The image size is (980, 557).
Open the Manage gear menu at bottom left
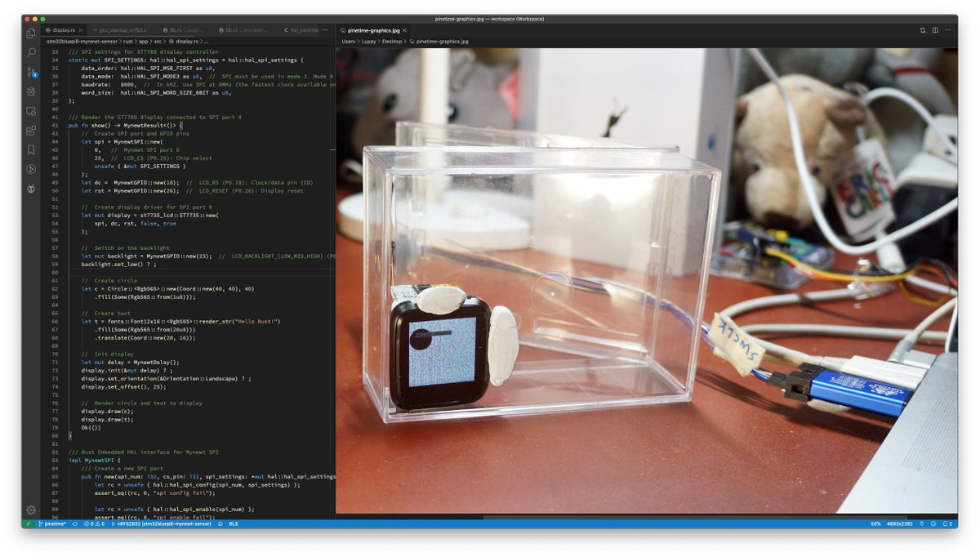pos(30,510)
